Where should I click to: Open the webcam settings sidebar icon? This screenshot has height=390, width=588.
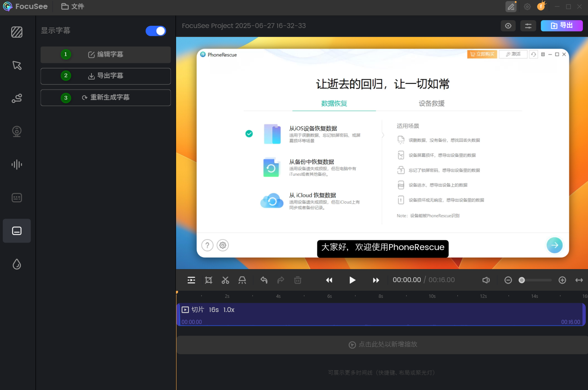click(x=17, y=131)
